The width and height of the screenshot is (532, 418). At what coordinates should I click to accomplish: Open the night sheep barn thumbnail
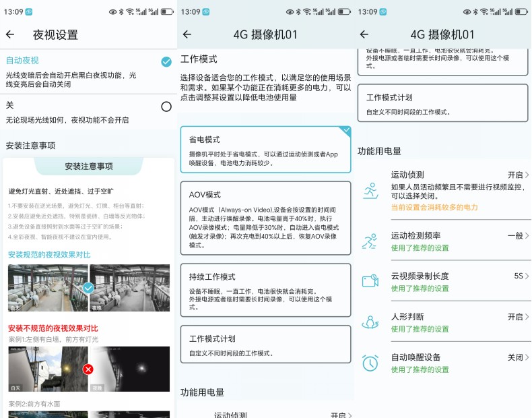129,288
